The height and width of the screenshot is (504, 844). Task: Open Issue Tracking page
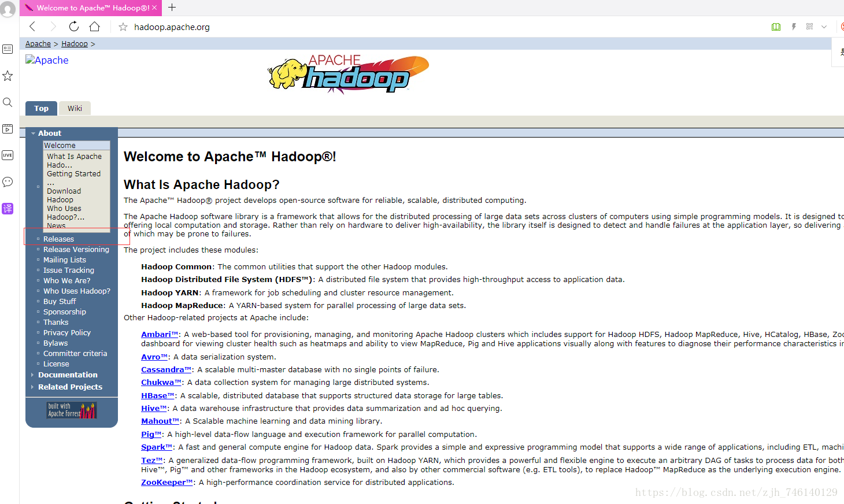point(69,270)
